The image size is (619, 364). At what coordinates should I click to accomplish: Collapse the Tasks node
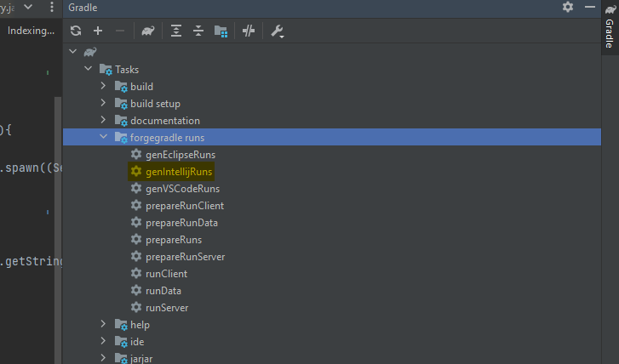[88, 69]
